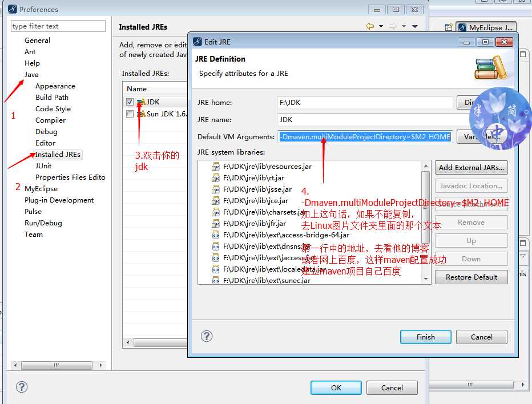This screenshot has width=532, height=404.
Task: Click the preferences tree horizontal scrollbar
Action: (x=57, y=365)
